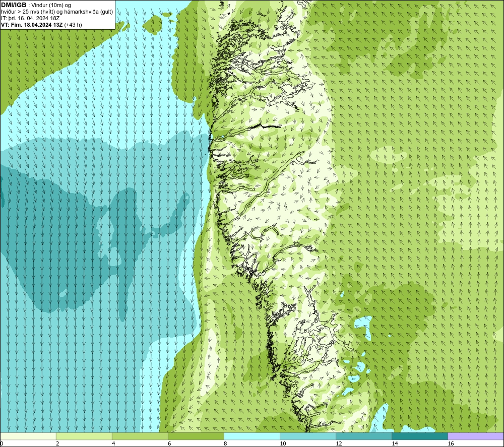Click the turquoise 10–12 legend swatch
The width and height of the screenshot is (504, 447).
[x=308, y=436]
